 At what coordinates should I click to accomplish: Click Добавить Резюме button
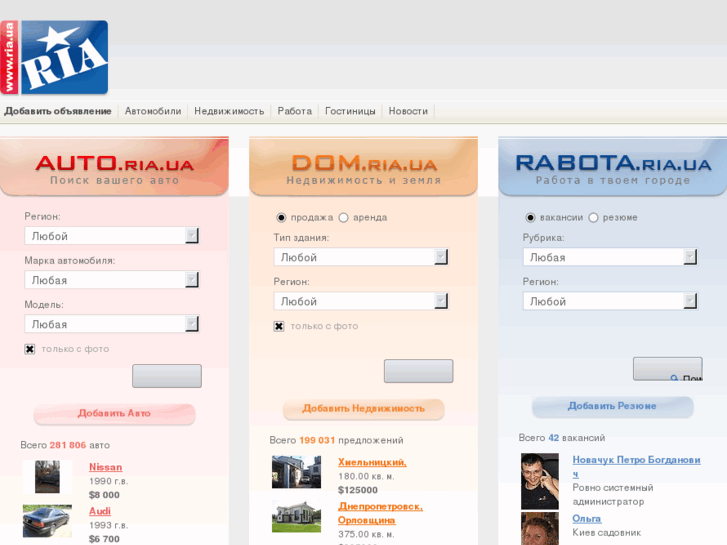tap(612, 406)
